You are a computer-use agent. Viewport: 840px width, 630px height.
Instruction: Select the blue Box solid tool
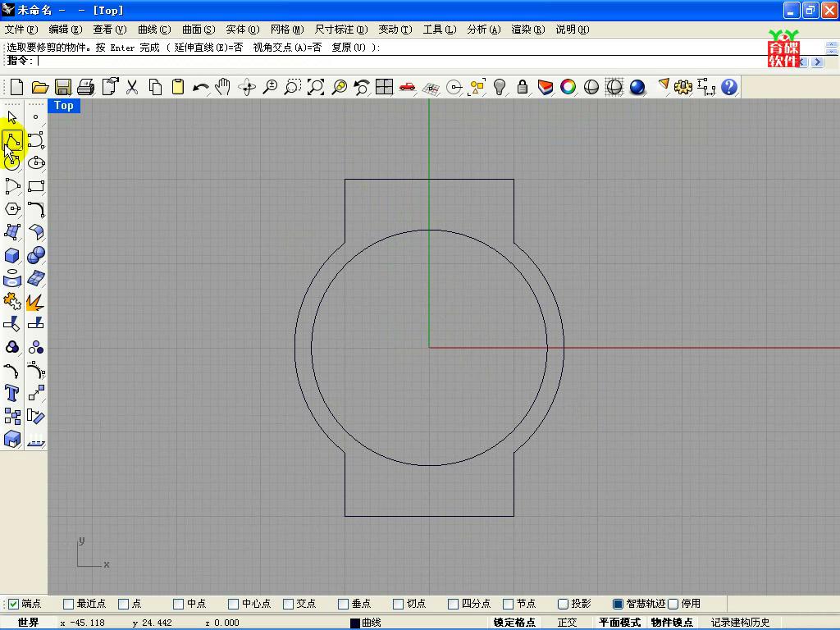(12, 255)
